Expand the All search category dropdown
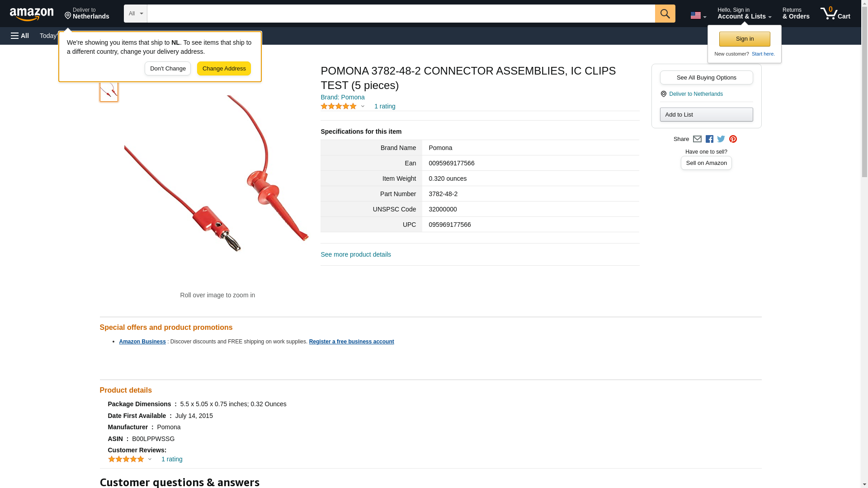Screen dimensions: 868x488 coord(135,14)
